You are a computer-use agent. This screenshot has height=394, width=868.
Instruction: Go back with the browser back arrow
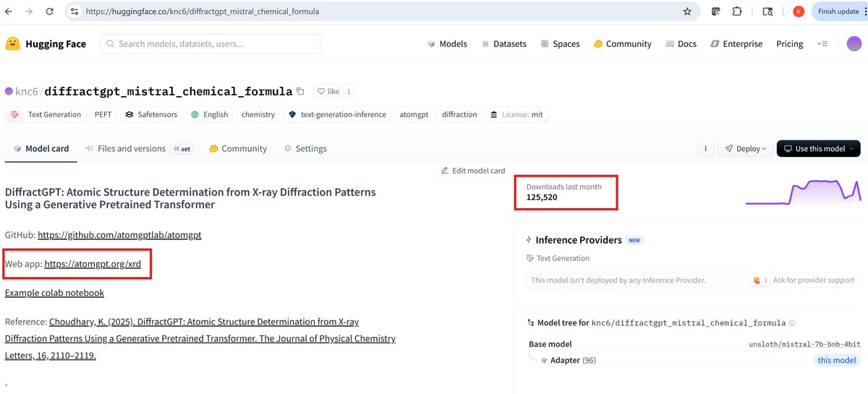pos(9,12)
